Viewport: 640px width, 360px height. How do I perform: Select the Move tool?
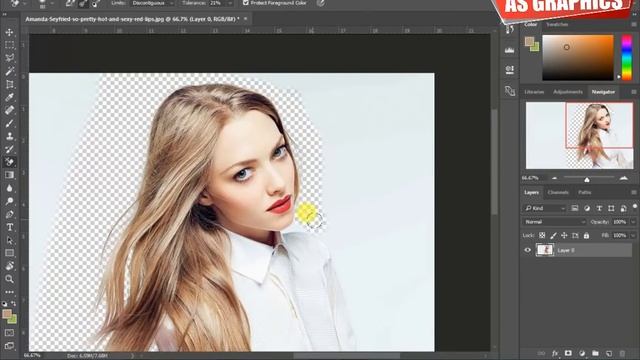tap(9, 32)
